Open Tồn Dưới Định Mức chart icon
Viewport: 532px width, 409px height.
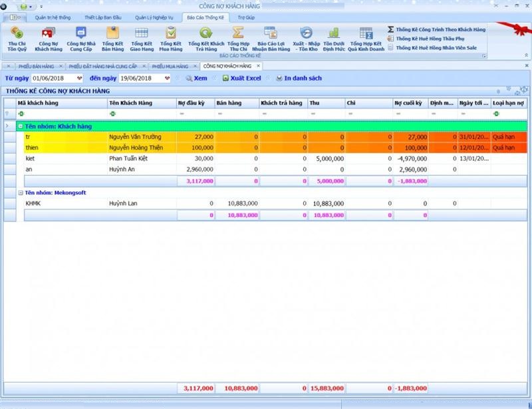(333, 37)
